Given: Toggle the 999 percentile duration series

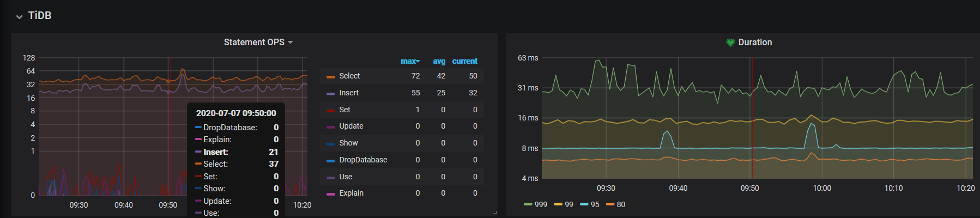Looking at the screenshot, I should coord(540,205).
